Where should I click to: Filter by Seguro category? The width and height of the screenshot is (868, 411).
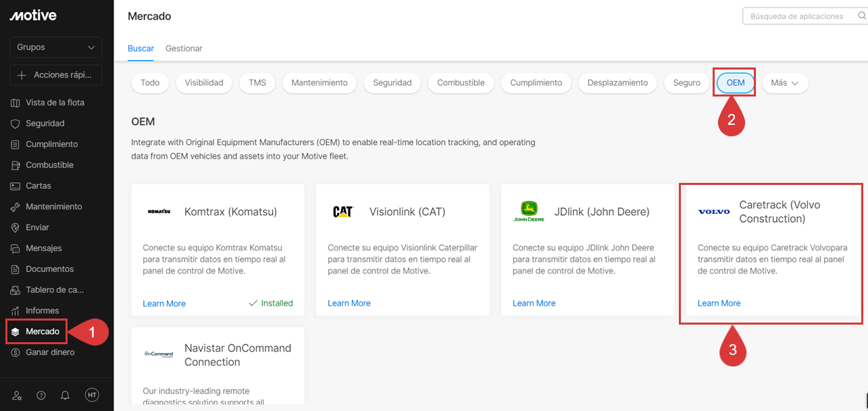point(687,83)
